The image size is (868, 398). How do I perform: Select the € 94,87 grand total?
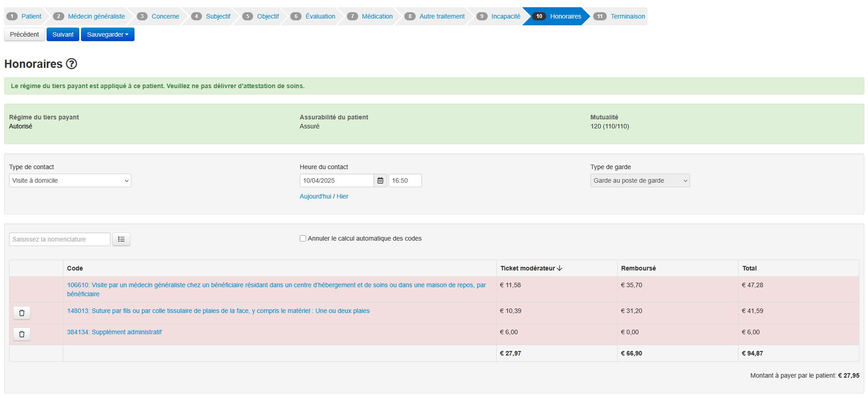tap(753, 353)
